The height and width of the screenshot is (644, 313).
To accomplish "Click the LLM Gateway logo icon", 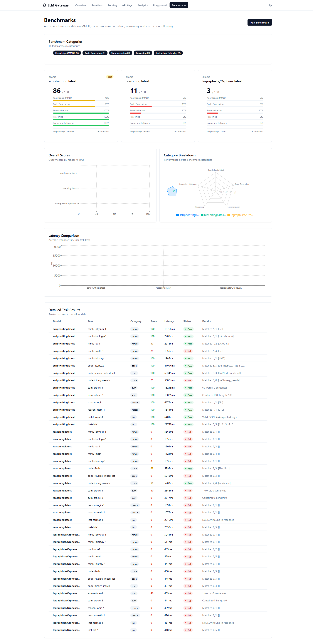I will (45, 5).
